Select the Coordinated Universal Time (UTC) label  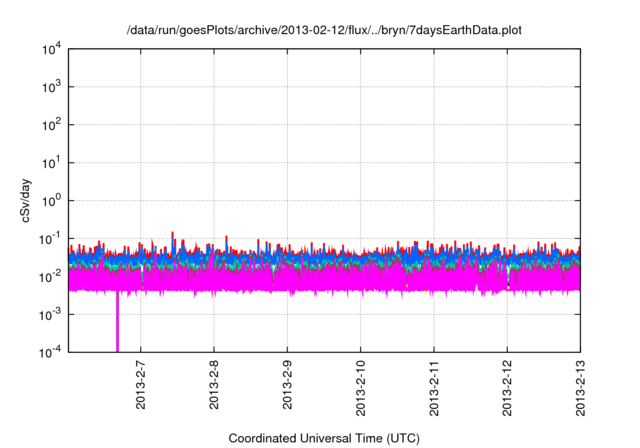(324, 438)
